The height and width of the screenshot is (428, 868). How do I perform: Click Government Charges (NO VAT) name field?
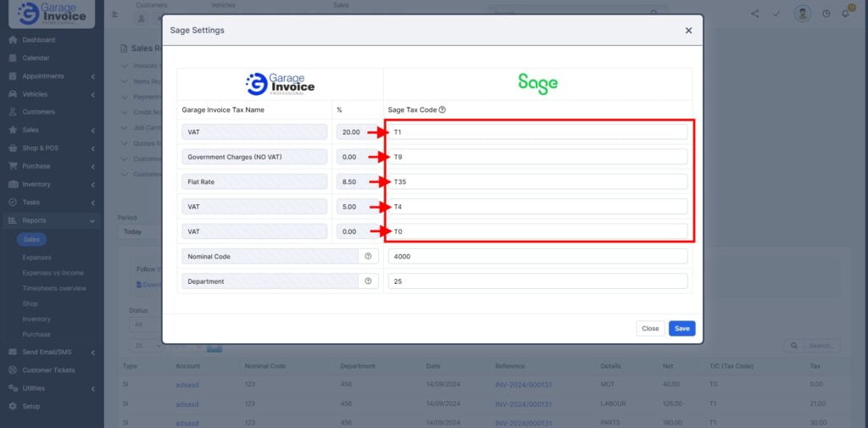254,157
